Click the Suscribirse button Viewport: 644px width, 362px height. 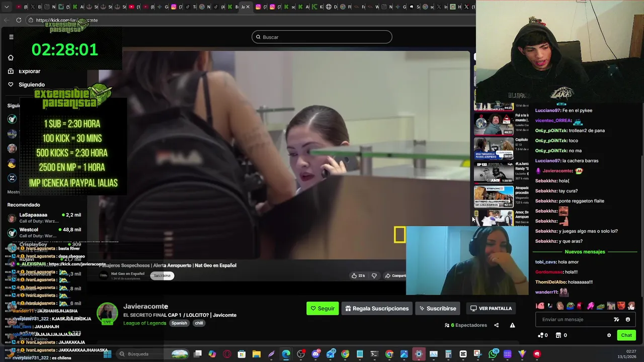click(438, 308)
